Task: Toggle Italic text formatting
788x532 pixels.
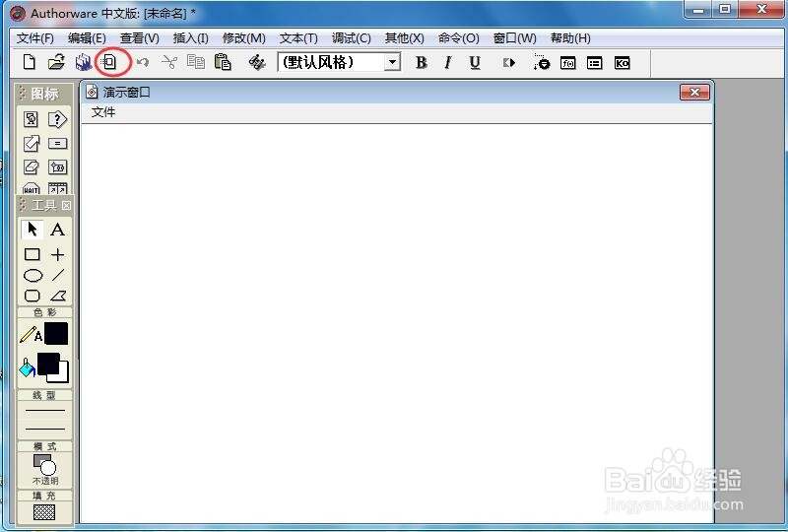Action: (x=448, y=62)
